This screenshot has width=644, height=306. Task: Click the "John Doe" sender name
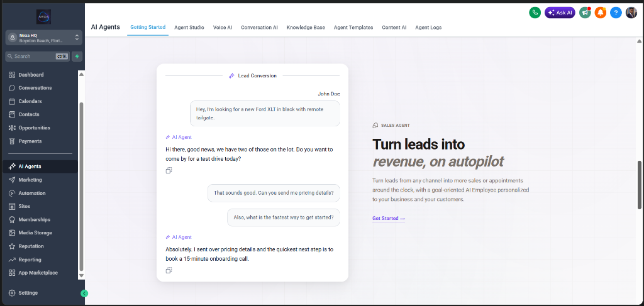point(329,94)
